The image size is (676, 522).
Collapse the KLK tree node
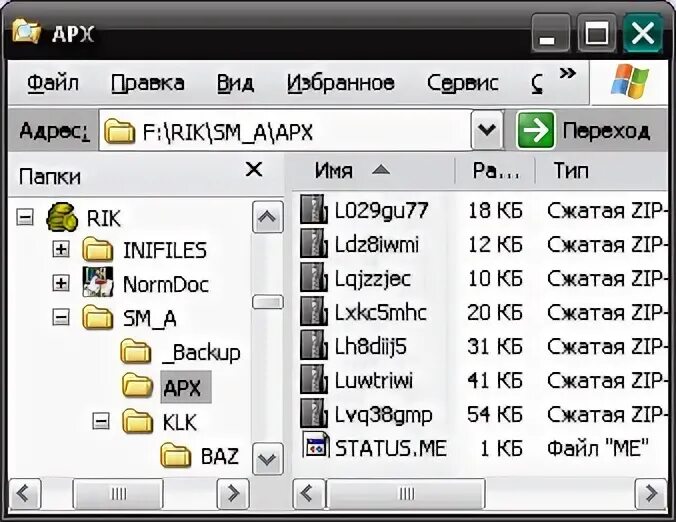pos(100,421)
